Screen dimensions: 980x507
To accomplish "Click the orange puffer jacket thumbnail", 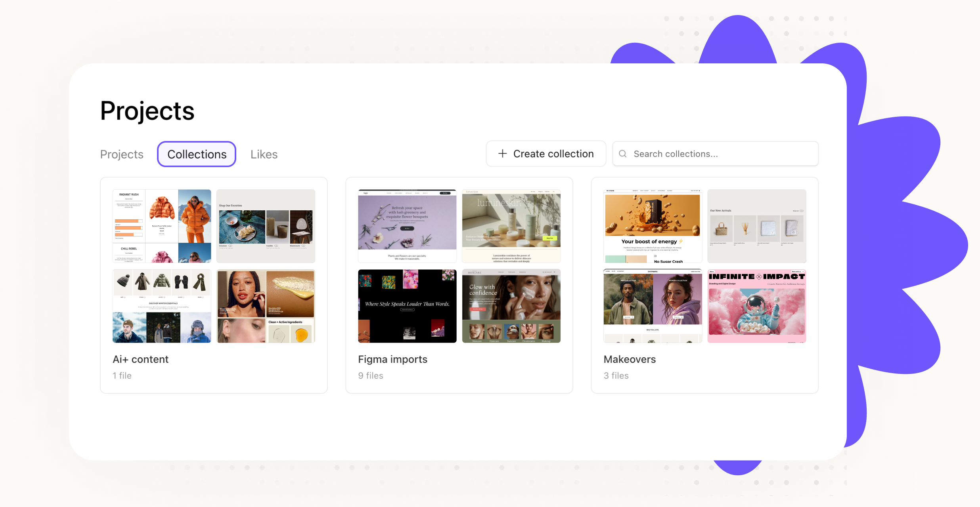I will coord(162,226).
